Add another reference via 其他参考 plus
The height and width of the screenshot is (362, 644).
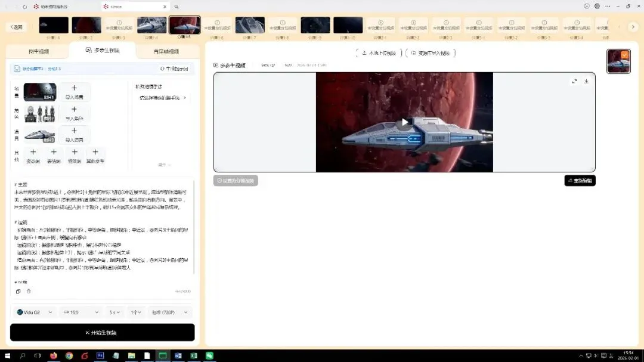(x=95, y=156)
